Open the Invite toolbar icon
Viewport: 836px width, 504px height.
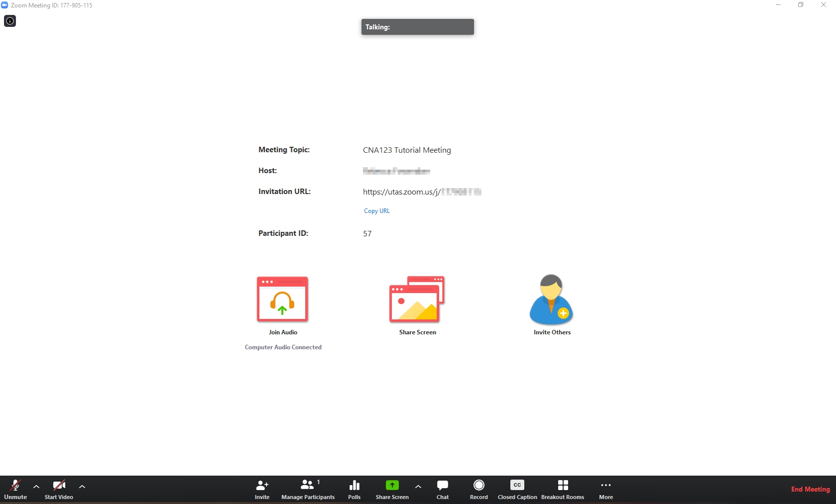tap(262, 490)
